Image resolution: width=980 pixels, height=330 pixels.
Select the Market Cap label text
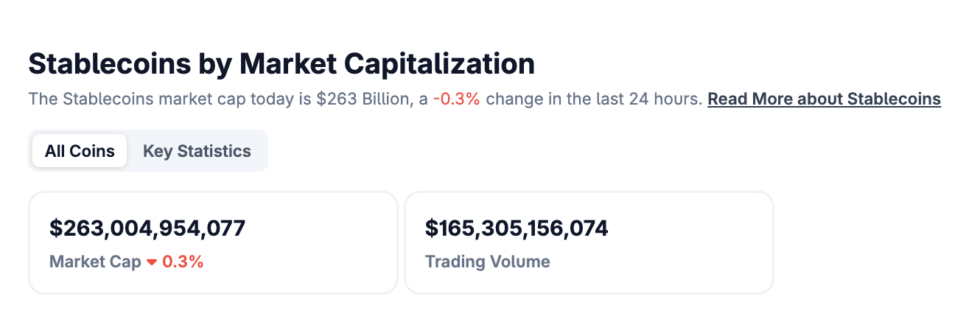[95, 261]
